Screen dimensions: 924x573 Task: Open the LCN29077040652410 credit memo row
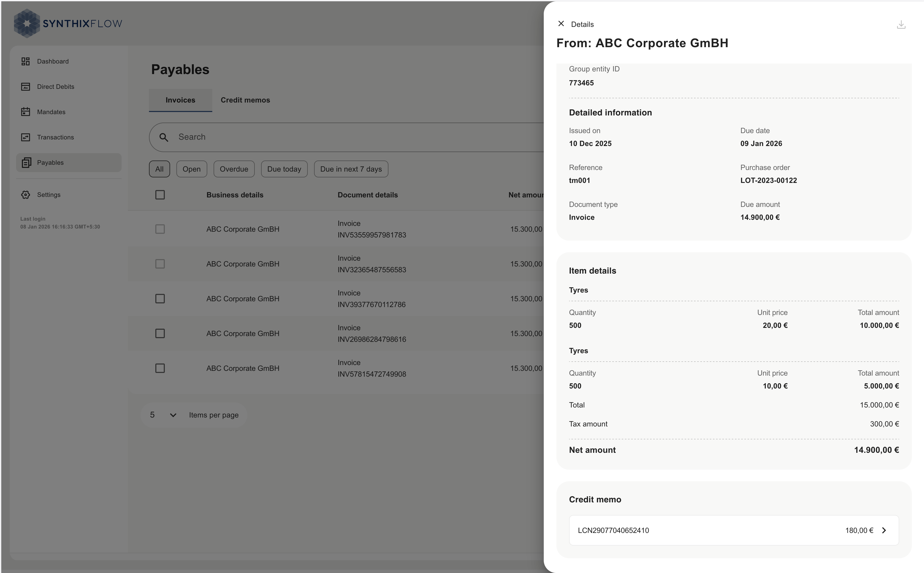tap(734, 530)
